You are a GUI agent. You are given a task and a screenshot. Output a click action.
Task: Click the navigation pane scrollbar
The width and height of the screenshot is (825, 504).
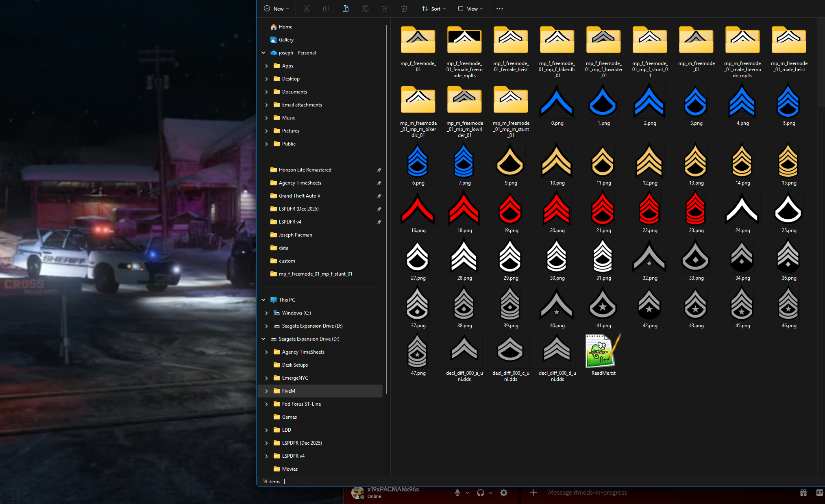pyautogui.click(x=386, y=209)
